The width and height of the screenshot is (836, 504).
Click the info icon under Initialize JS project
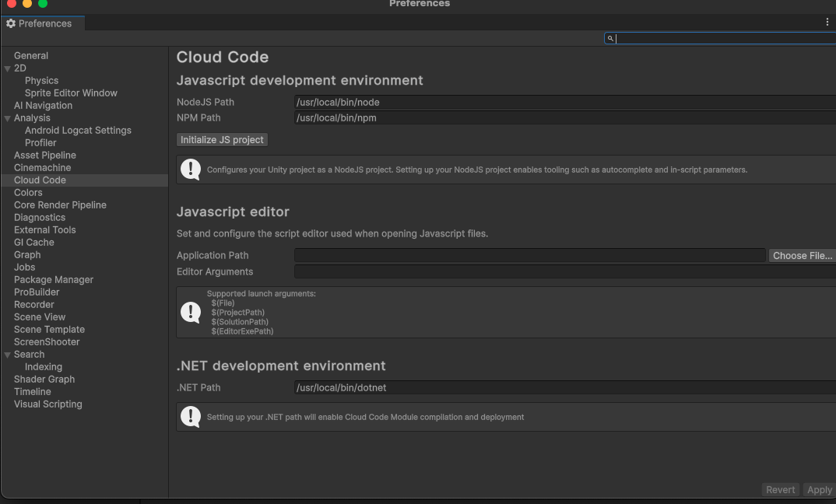tap(191, 169)
